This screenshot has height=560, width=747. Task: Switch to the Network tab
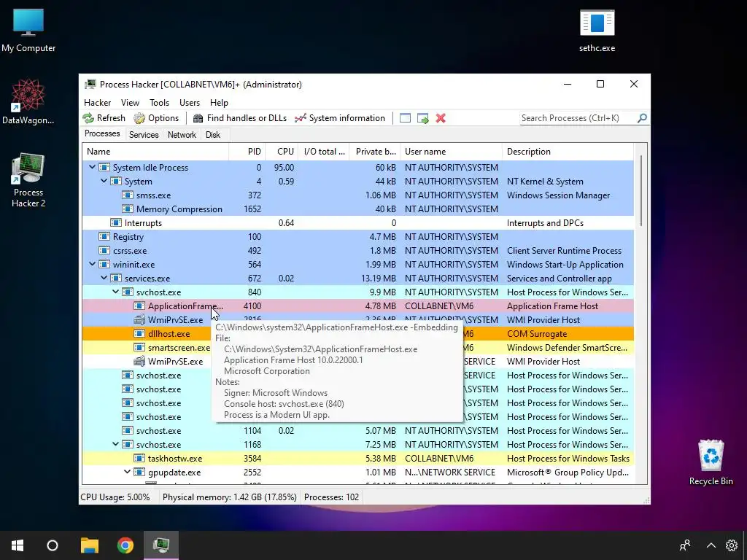coord(182,135)
